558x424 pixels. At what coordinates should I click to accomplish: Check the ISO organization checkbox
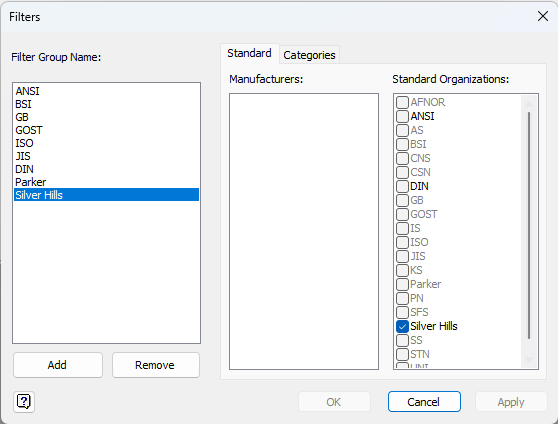402,242
